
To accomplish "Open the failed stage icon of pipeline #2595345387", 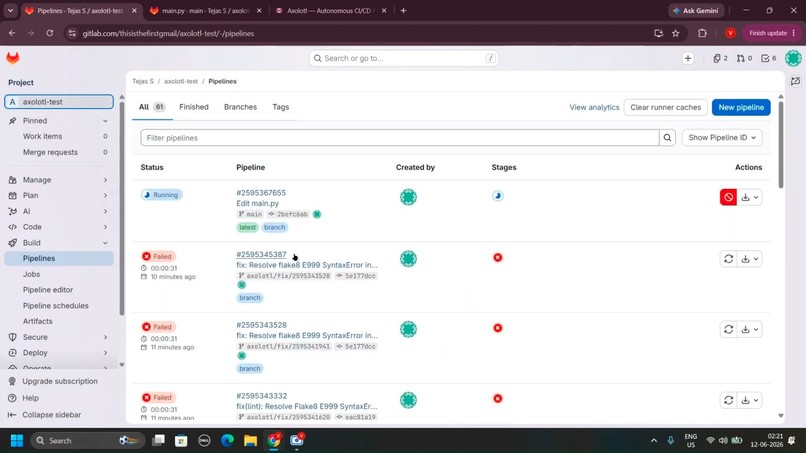I will point(498,257).
